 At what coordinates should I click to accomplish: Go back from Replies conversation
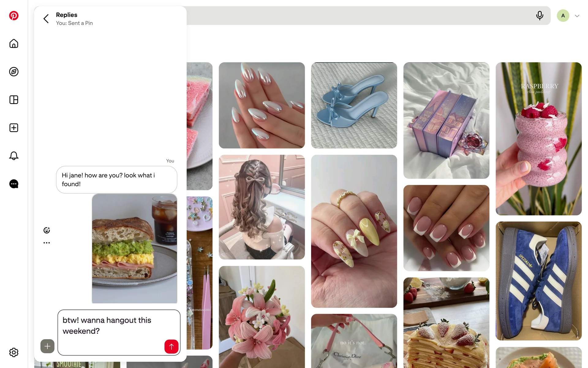[x=46, y=19]
